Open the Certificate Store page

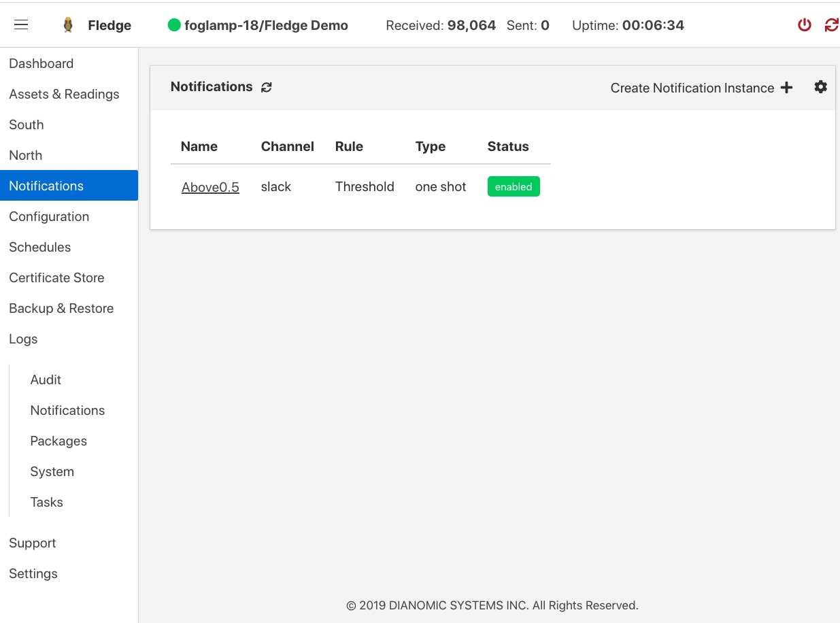click(56, 277)
